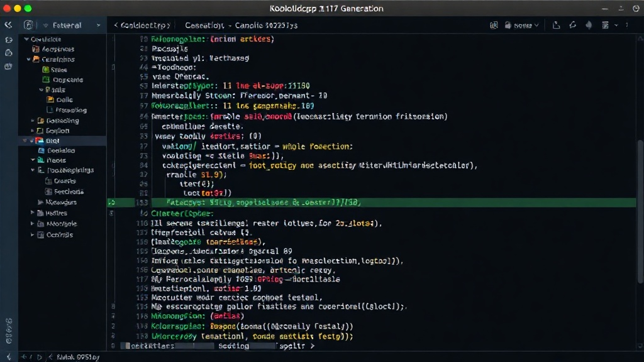Switch to the bottom Sedting tab
The height and width of the screenshot is (362, 644).
pyautogui.click(x=234, y=346)
